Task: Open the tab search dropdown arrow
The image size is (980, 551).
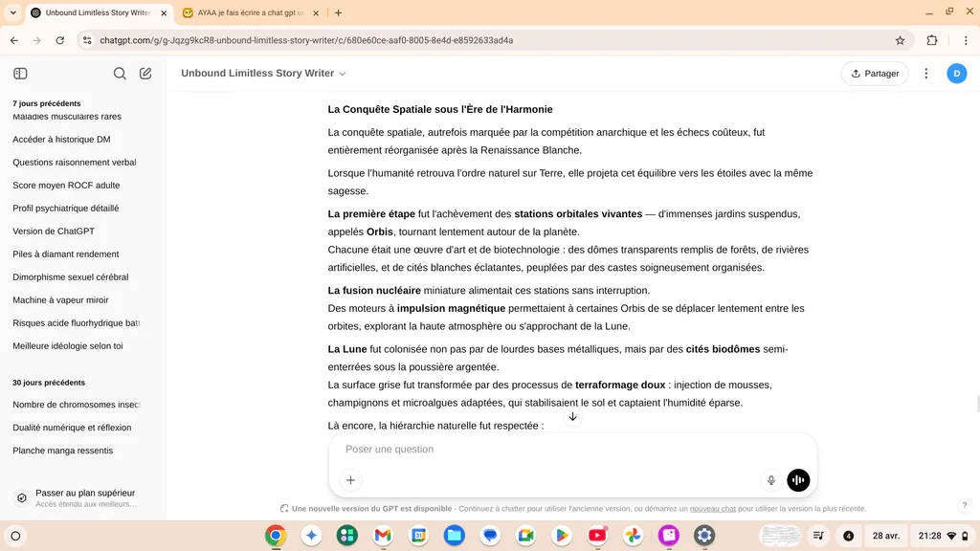Action: (12, 12)
